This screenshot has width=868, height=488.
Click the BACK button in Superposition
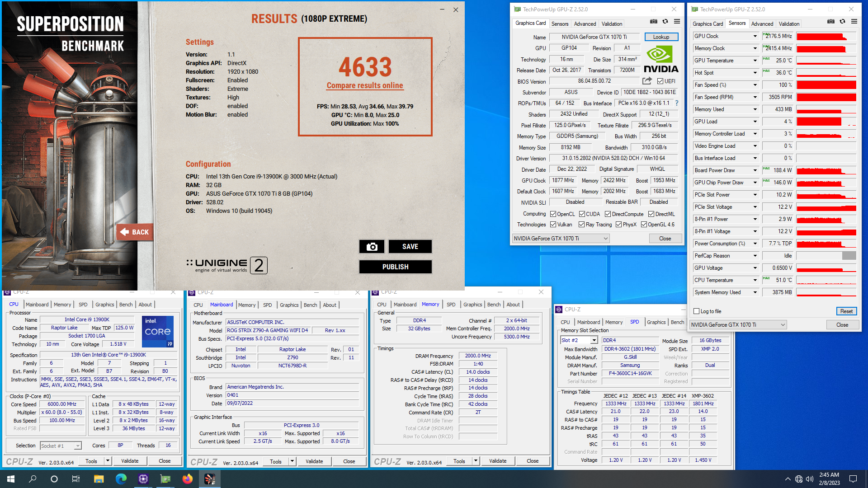click(135, 232)
